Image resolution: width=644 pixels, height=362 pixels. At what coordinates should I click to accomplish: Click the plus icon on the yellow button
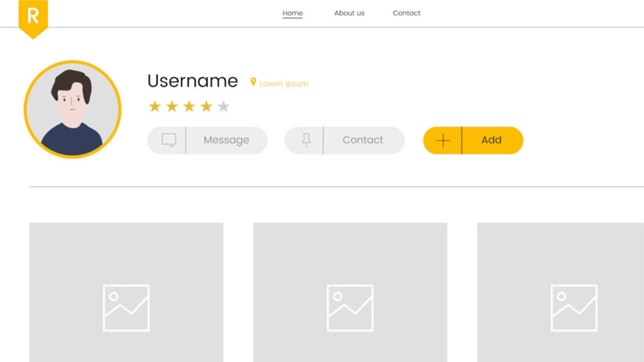443,140
